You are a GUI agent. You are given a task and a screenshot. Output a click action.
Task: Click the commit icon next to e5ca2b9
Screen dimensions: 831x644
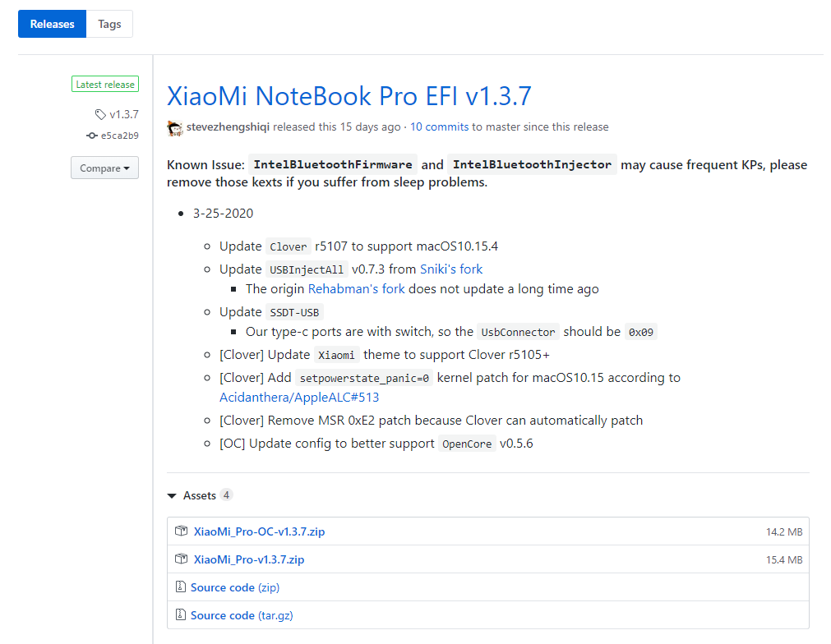pos(91,136)
